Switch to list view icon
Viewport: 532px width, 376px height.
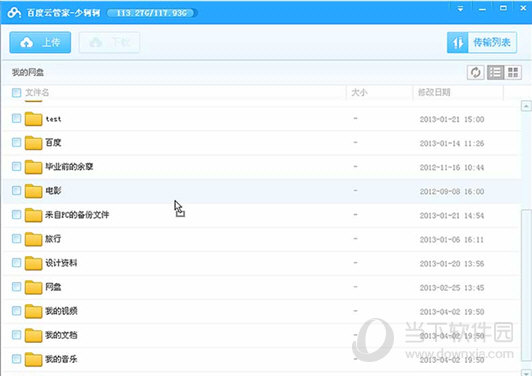pos(495,72)
